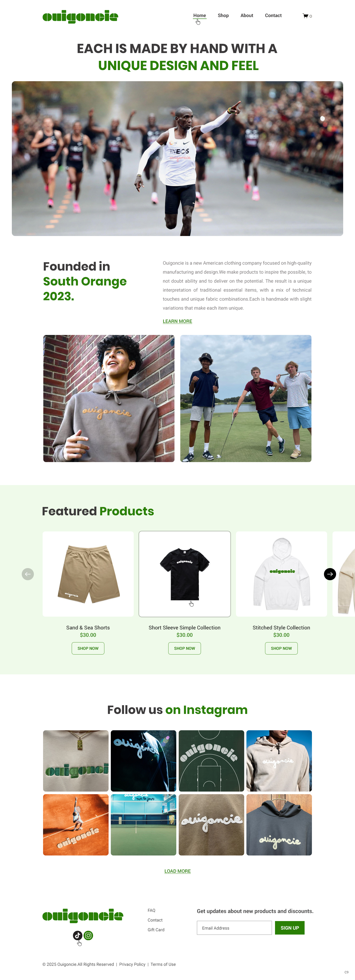The width and height of the screenshot is (355, 980).
Task: Shop now for Stitched Style Collection
Action: (x=281, y=648)
